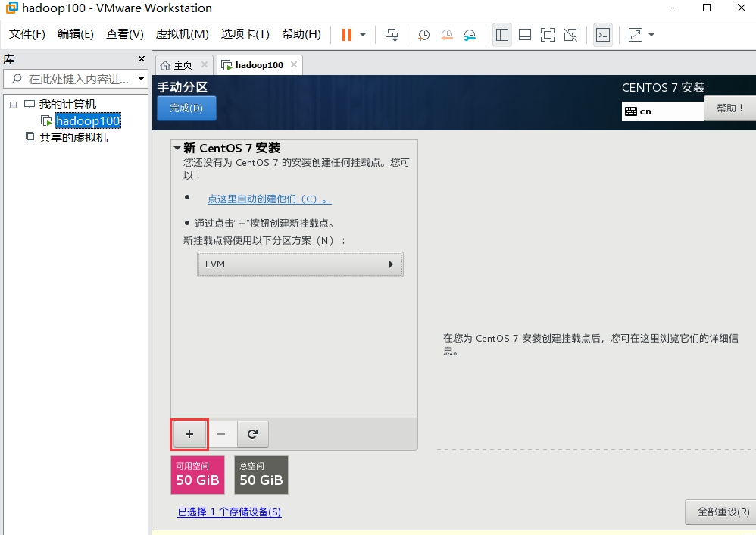Open the LVM partitioning scheme dropdown
Viewport: 756px width, 535px height.
tap(300, 264)
